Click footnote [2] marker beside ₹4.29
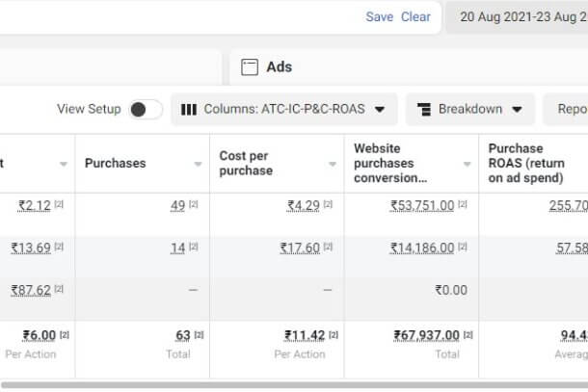Screen dimensions: 588x392 click(x=329, y=205)
